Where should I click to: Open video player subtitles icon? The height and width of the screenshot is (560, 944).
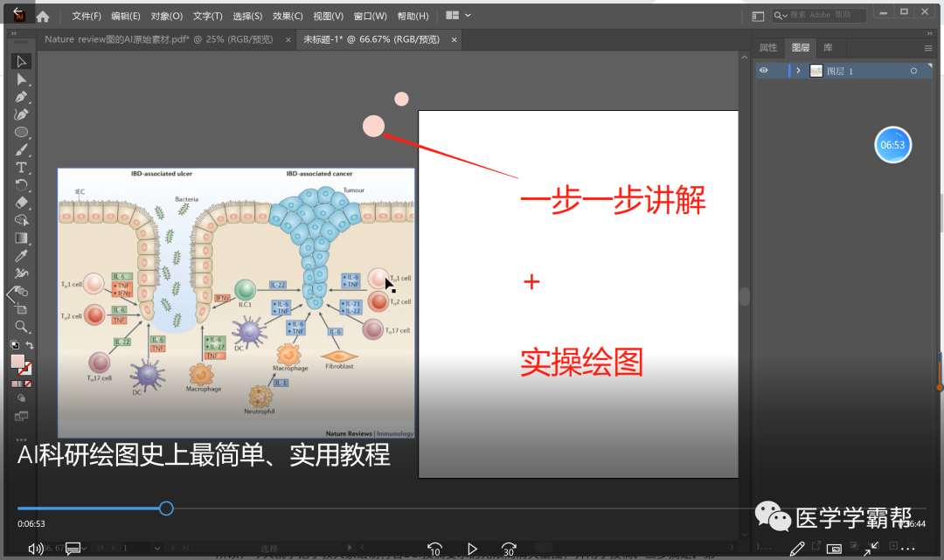pos(73,548)
